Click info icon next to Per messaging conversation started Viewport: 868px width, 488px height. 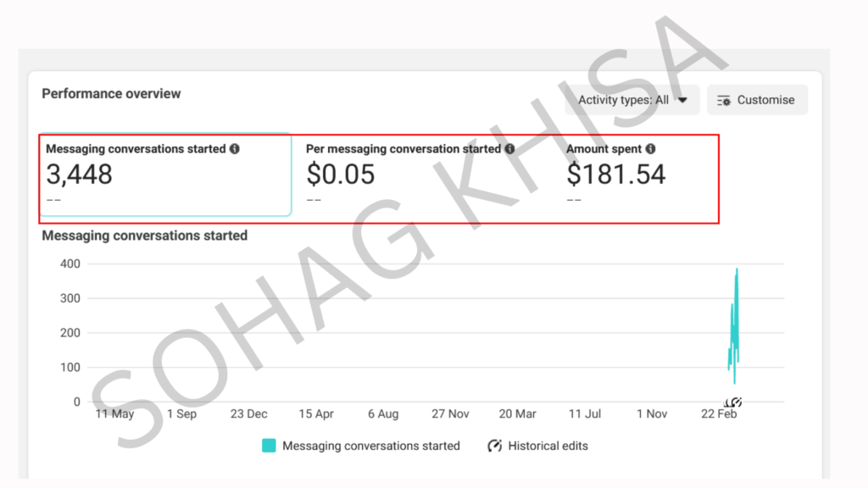pos(509,149)
